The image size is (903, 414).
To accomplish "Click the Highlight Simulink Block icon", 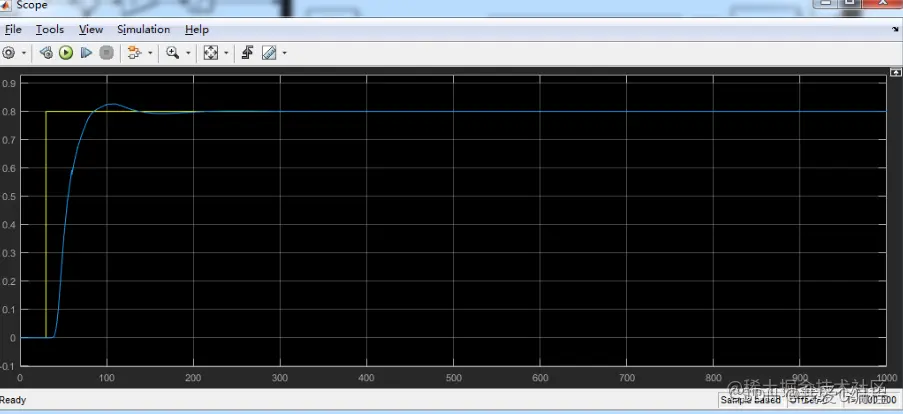I will tap(134, 53).
